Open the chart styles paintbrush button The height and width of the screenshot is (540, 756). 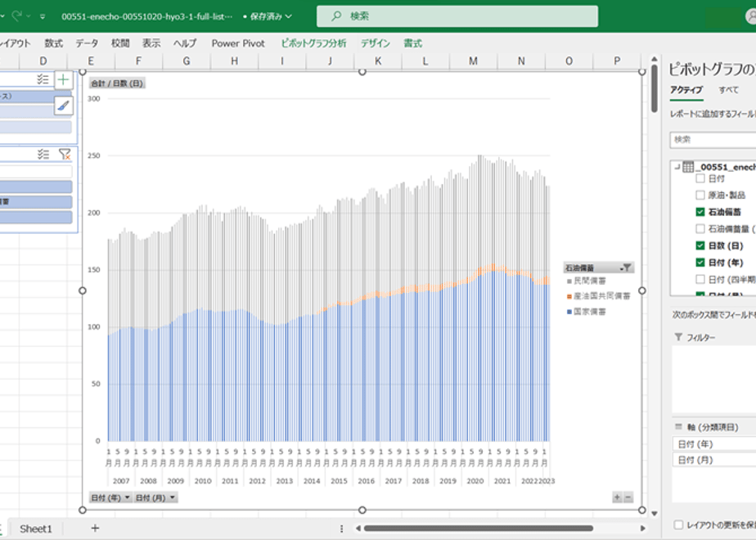[x=63, y=106]
